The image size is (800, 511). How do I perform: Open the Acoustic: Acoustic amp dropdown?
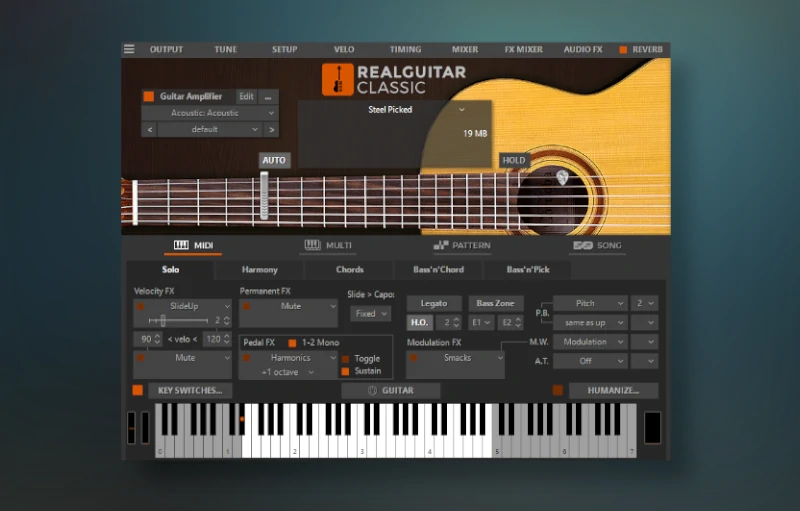click(210, 113)
